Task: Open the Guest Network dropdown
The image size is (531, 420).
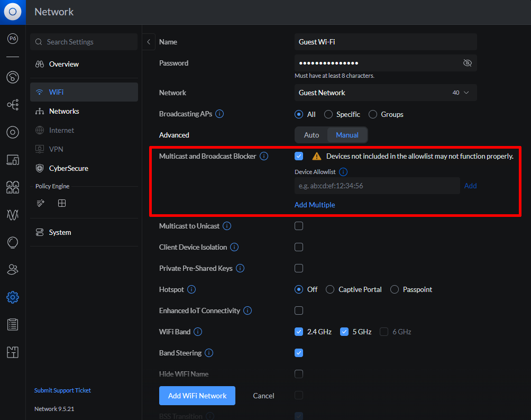Action: [385, 93]
